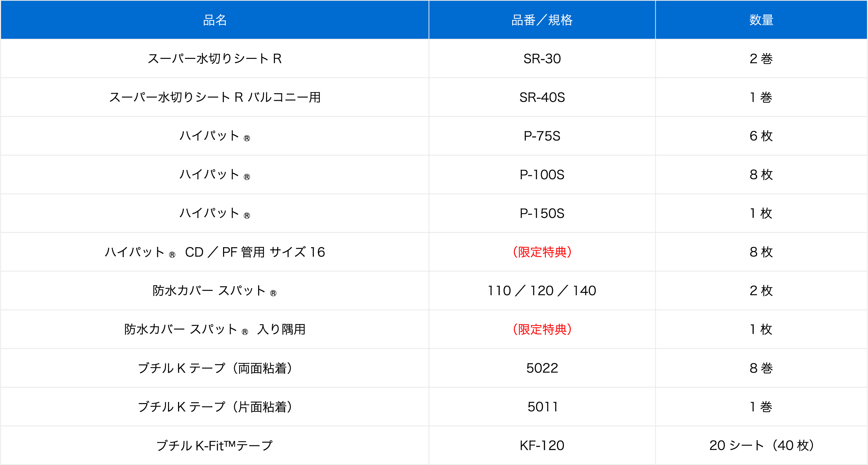The image size is (868, 465).
Task: Click the ブチル K-Fit テープ product name
Action: coord(215,446)
